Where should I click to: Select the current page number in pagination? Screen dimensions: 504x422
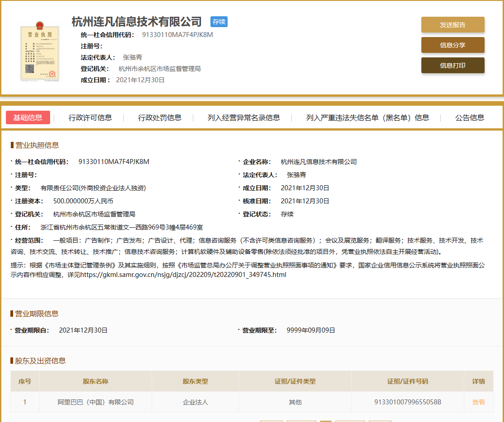tap(326, 421)
